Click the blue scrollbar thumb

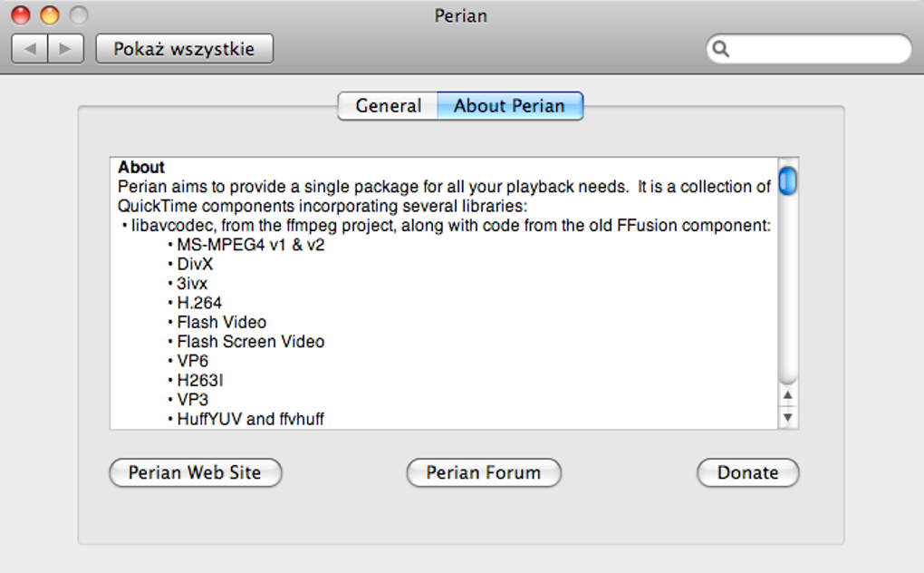coord(787,180)
